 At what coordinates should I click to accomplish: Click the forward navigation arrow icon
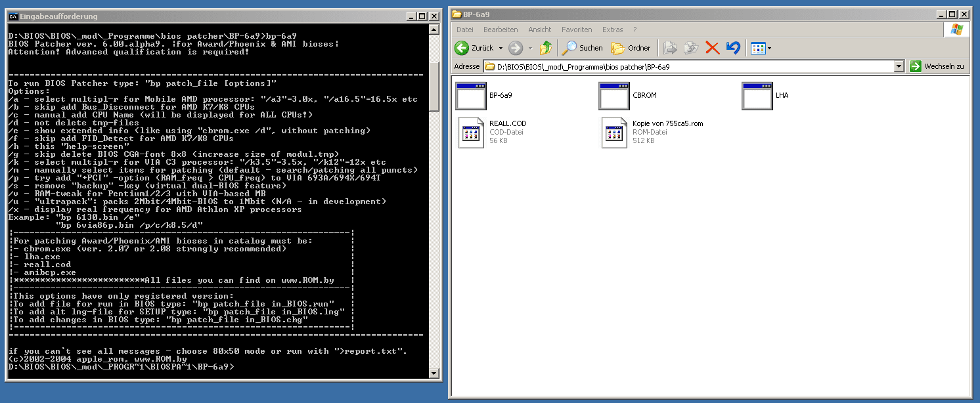(516, 48)
